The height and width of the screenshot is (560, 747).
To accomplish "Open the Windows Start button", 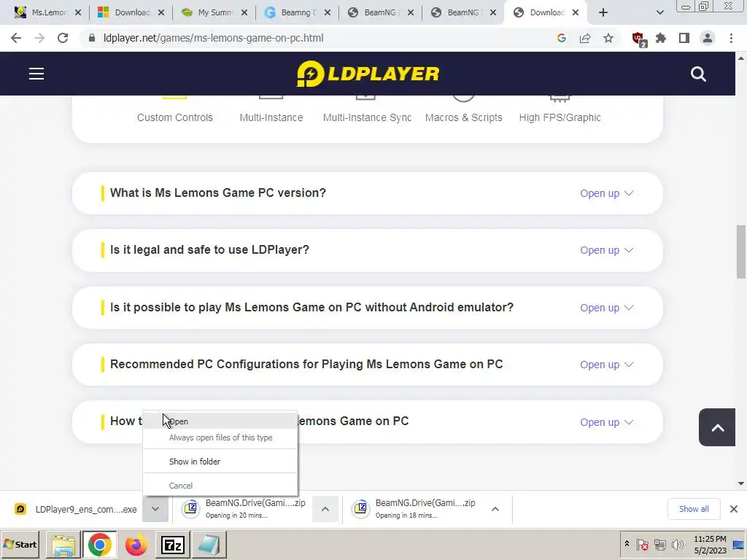I will [x=20, y=545].
